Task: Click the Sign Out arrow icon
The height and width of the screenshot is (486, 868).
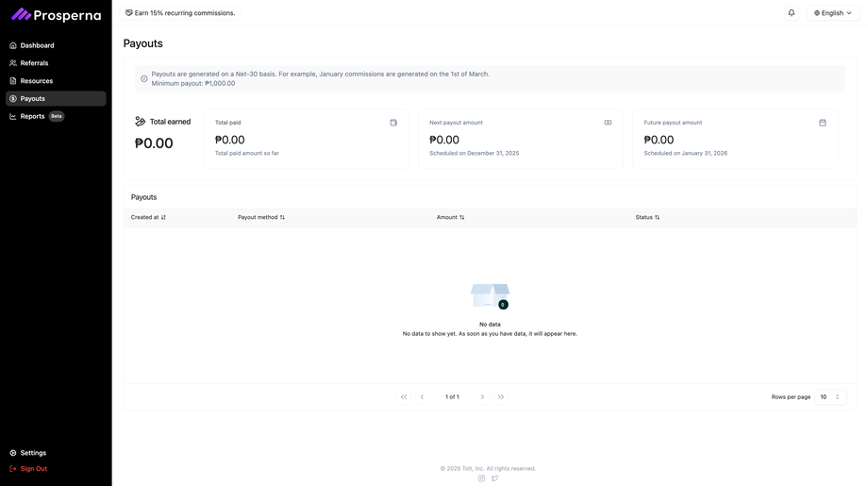Action: 12,469
